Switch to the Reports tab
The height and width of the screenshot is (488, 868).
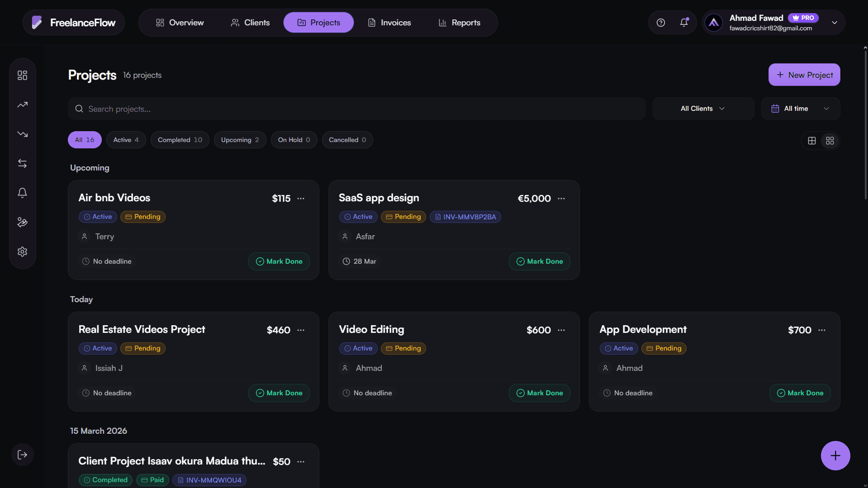pyautogui.click(x=459, y=23)
